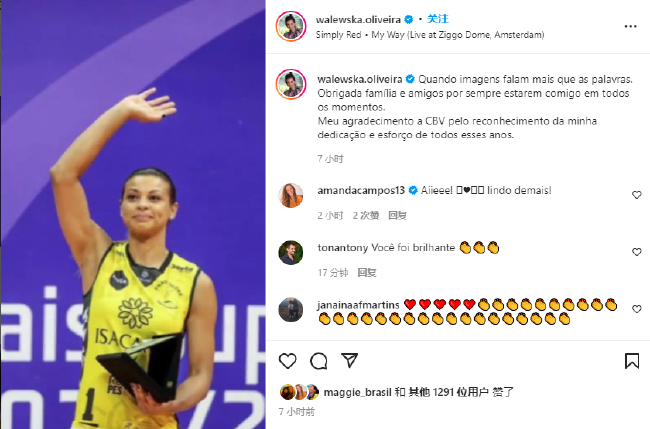Screen dimensions: 650x429
Task: Open janainaafmartins' profile avatar
Action: tap(291, 309)
